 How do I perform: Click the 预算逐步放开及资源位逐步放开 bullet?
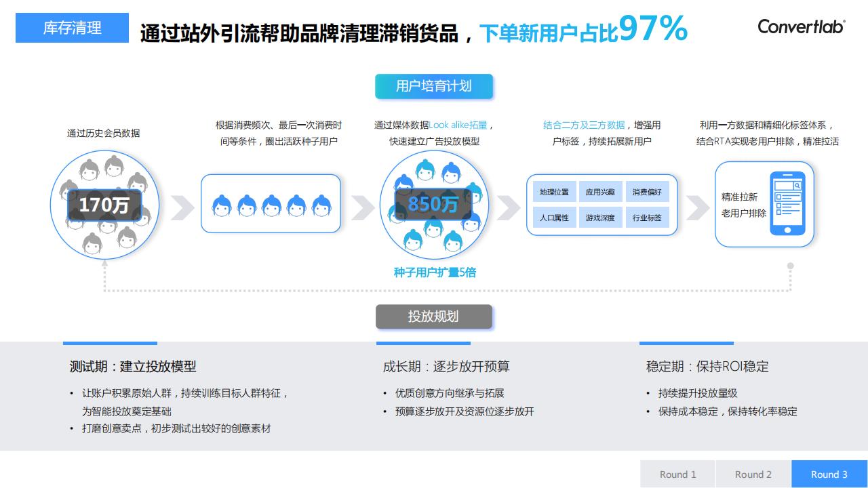[x=465, y=411]
